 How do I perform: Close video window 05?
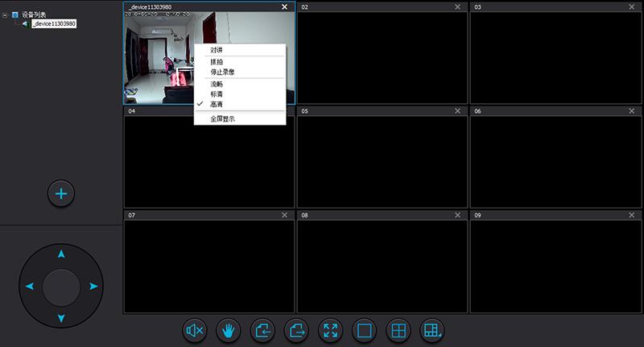pyautogui.click(x=457, y=111)
